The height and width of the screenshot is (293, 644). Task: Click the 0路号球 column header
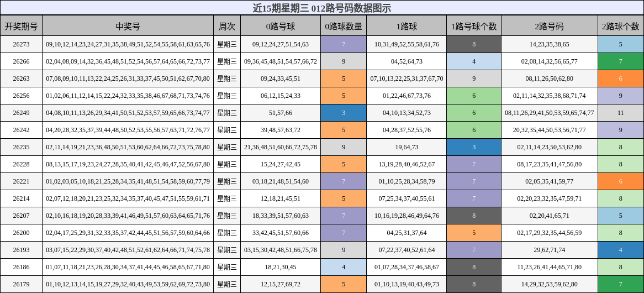point(281,27)
